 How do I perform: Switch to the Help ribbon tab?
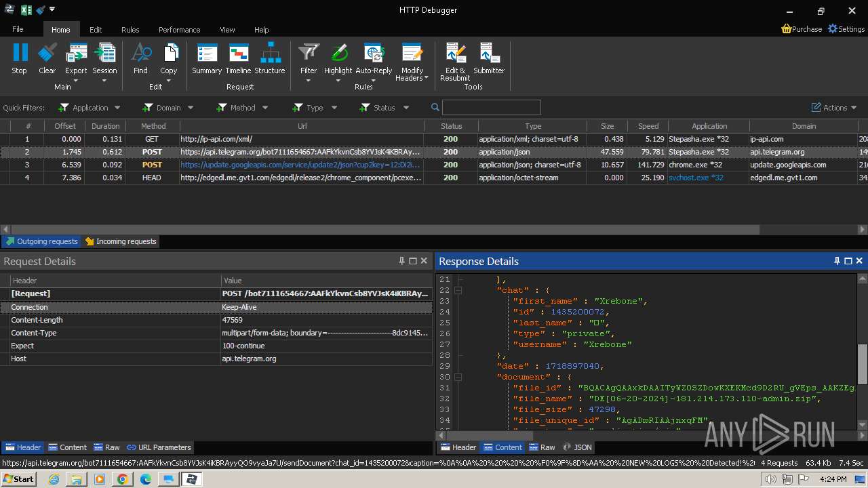[261, 30]
